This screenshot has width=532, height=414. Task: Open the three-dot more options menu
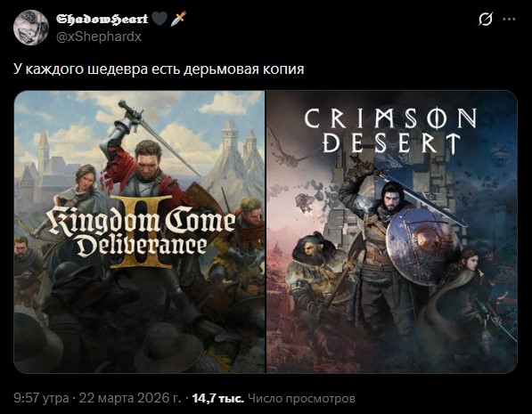(x=509, y=20)
